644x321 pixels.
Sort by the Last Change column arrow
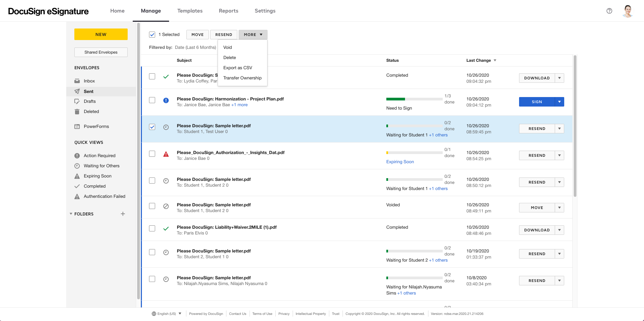tap(495, 60)
